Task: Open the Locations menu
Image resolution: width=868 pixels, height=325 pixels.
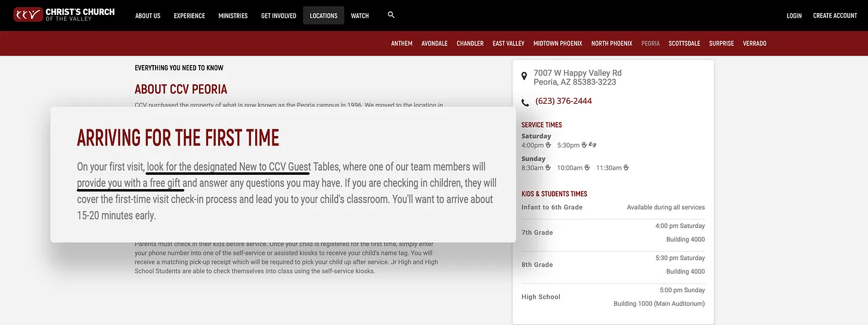Action: [x=324, y=16]
